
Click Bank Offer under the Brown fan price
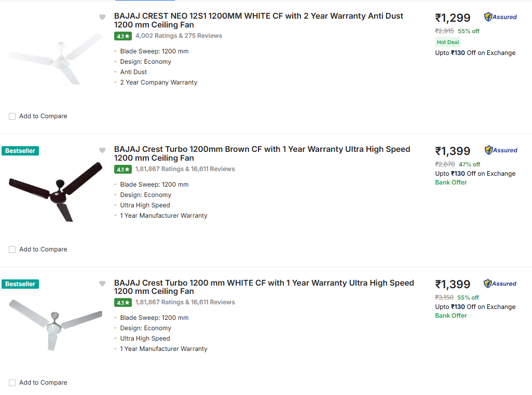(451, 182)
